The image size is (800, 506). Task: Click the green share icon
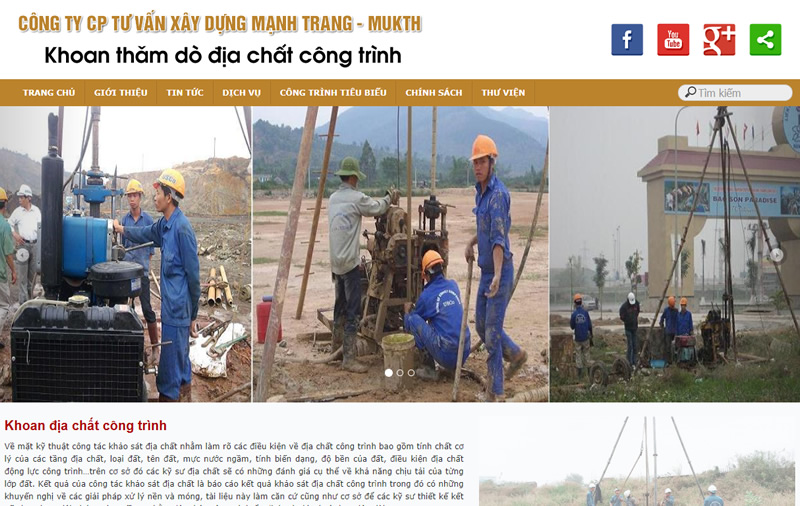[765, 40]
